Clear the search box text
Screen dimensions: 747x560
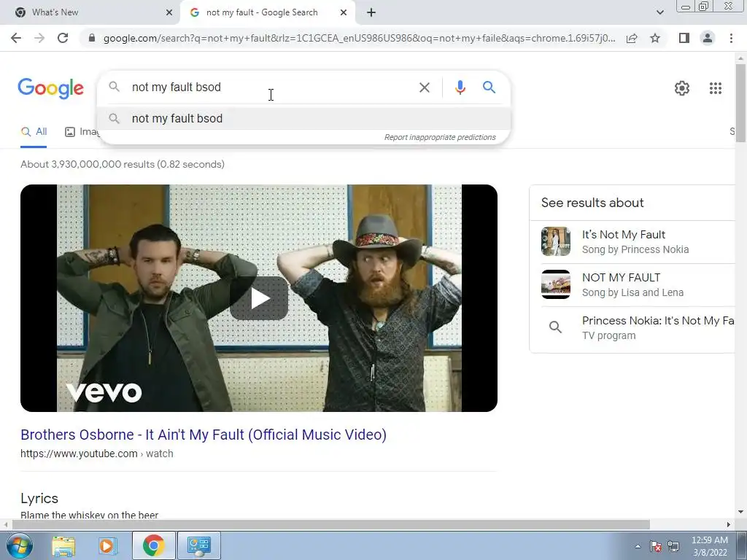(425, 87)
